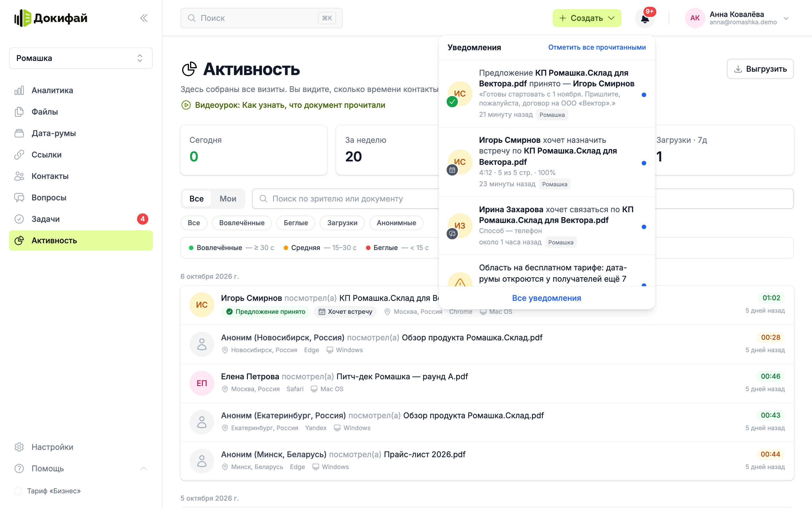Click the Задачи checkmark icon

point(19,219)
